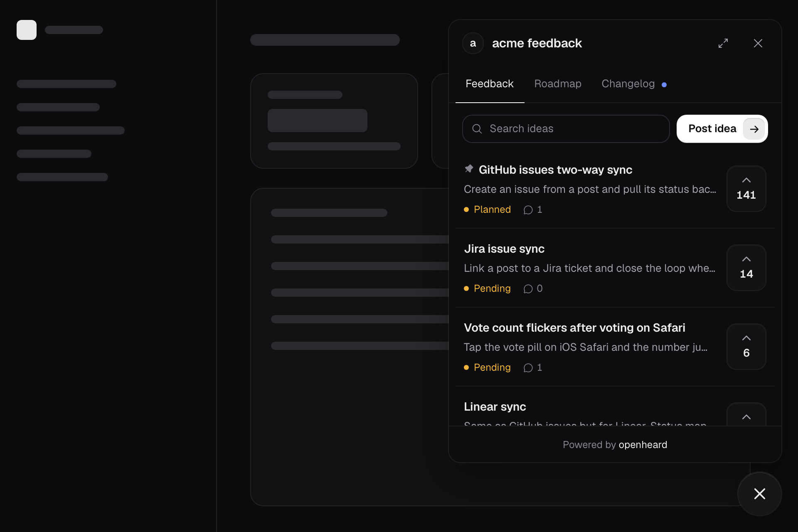Viewport: 798px width, 532px height.
Task: Open Vote count flickers on Safari post
Action: pyautogui.click(x=574, y=328)
